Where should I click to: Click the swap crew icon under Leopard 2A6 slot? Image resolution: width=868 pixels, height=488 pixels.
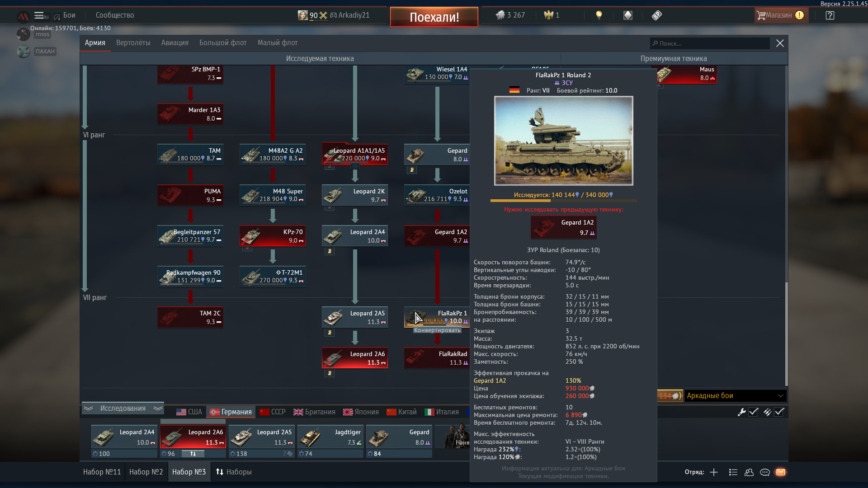click(x=193, y=454)
